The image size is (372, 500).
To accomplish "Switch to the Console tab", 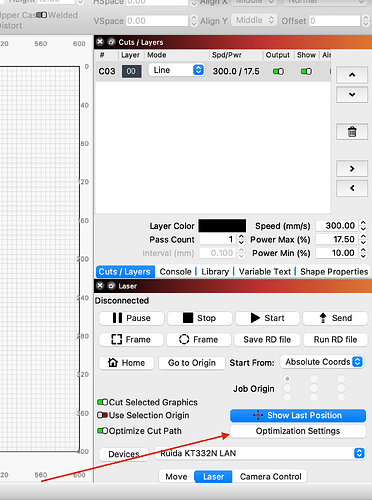I will point(175,272).
